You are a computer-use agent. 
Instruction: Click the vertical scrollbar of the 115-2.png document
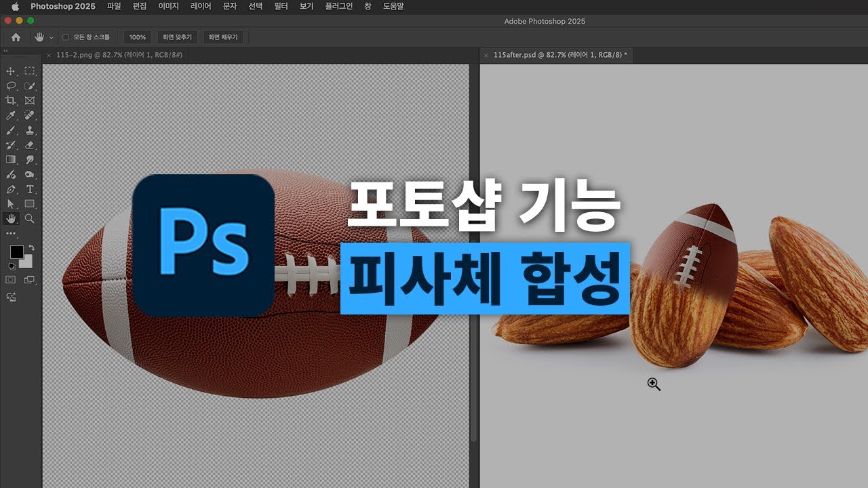pyautogui.click(x=473, y=253)
